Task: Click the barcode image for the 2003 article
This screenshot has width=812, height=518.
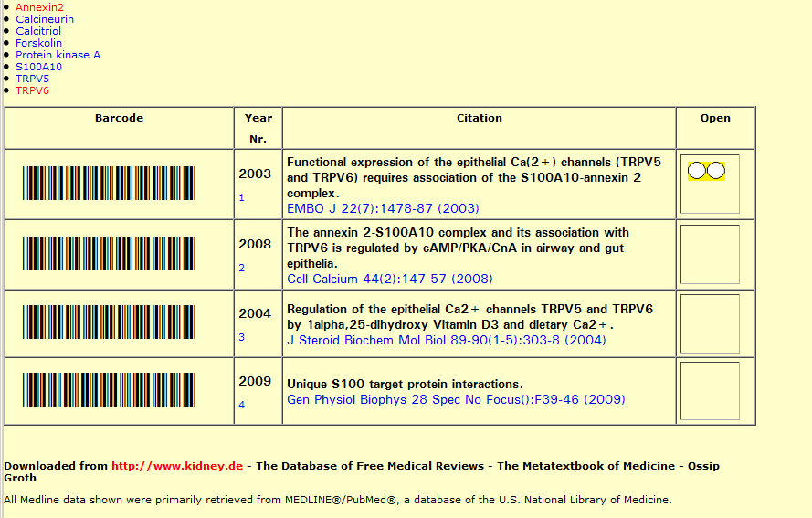Action: [109, 184]
